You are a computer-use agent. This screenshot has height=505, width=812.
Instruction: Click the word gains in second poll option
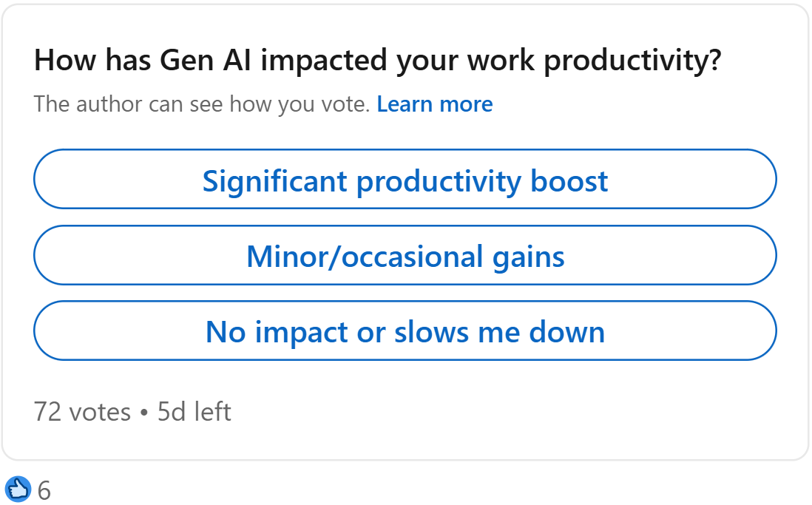click(x=528, y=257)
